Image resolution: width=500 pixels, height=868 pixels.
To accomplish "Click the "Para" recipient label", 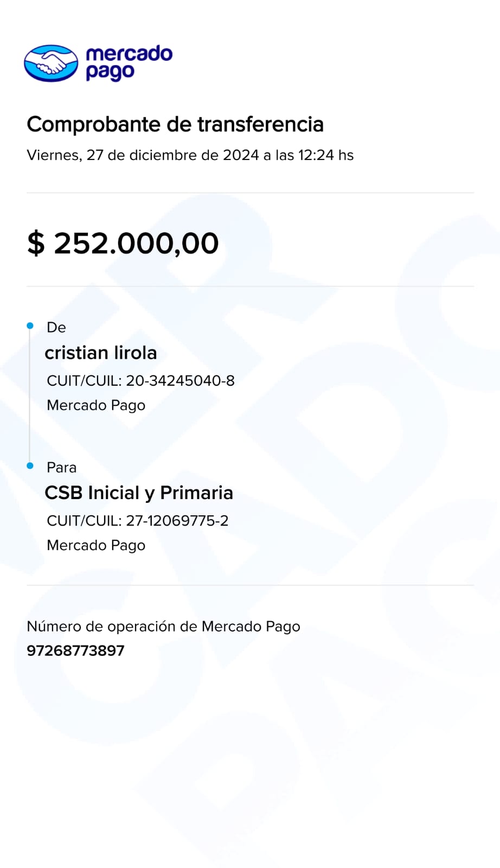I will (61, 467).
